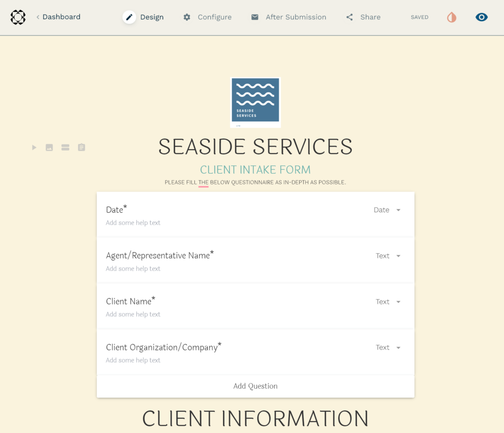
Task: Select the video embed icon in sidebar
Action: tap(34, 147)
